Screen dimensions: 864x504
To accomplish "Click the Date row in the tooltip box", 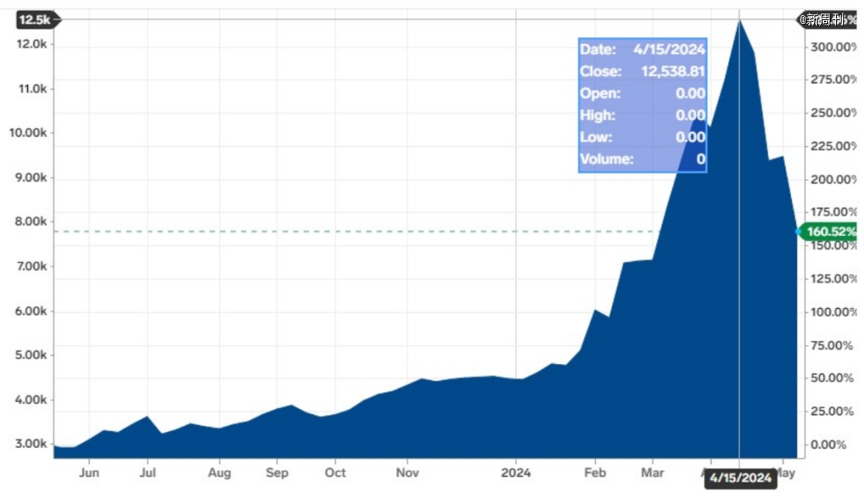I will [642, 50].
